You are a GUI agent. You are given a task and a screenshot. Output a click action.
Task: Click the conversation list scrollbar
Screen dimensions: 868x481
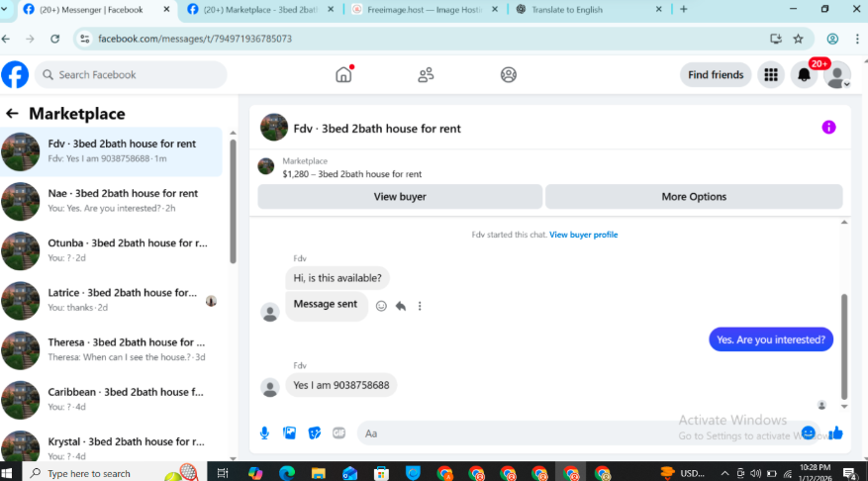click(x=233, y=202)
